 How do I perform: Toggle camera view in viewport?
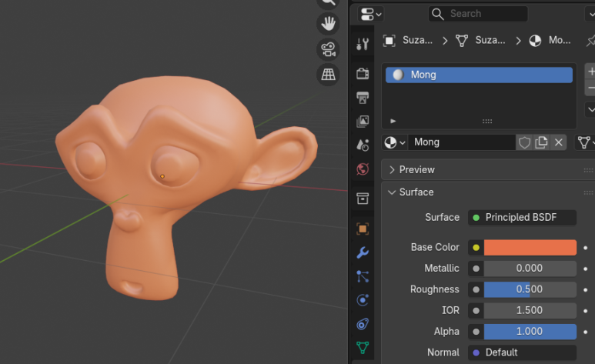coord(328,49)
